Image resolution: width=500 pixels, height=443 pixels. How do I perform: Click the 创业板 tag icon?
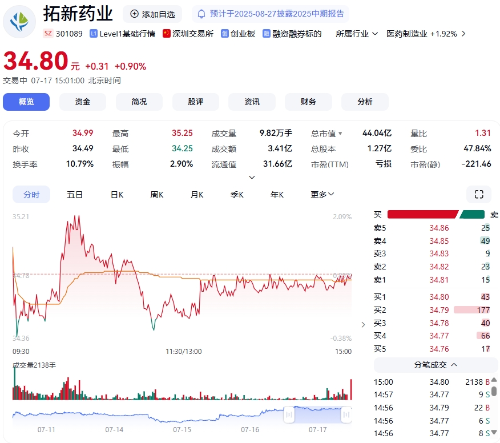225,34
